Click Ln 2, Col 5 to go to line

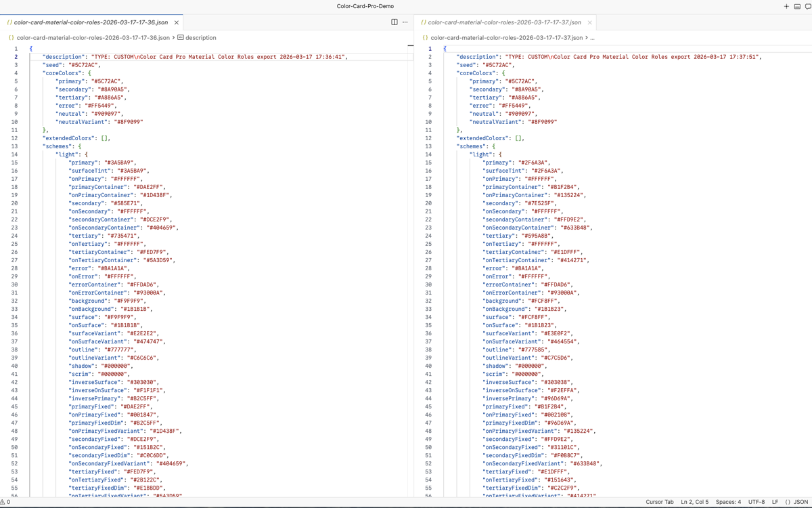(694, 502)
